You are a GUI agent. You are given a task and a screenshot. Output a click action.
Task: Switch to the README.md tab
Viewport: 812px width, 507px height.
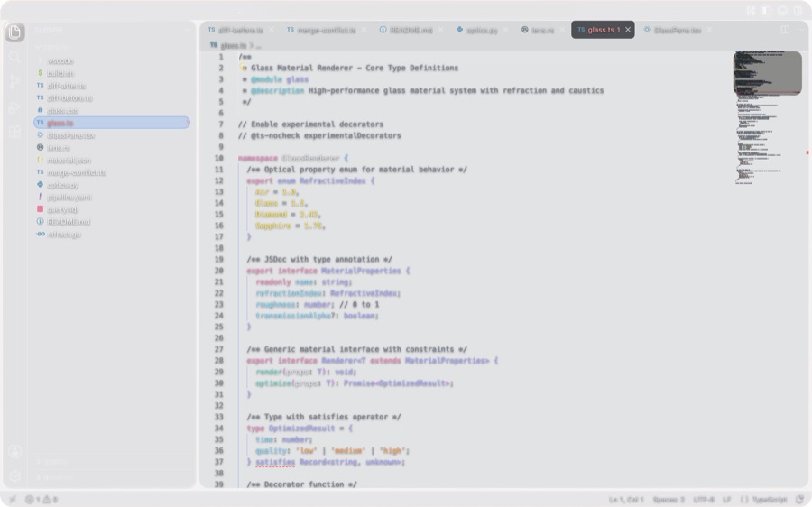coord(411,30)
